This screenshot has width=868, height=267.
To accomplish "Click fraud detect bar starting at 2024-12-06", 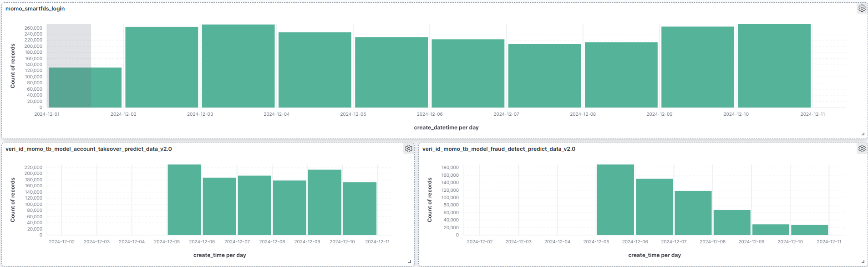I will coord(654,207).
